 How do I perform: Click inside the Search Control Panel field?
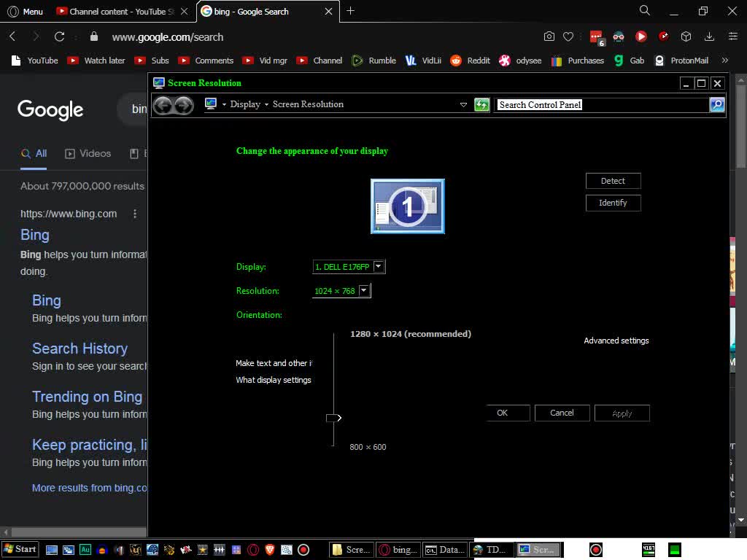(x=598, y=104)
